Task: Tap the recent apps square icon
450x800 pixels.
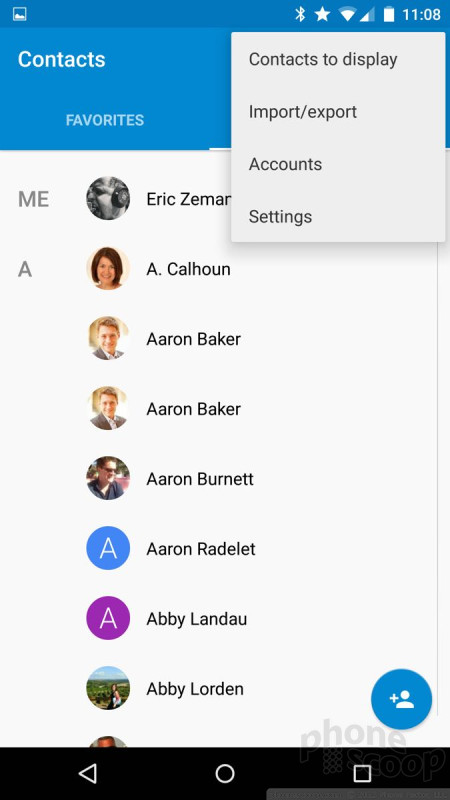Action: click(x=362, y=773)
